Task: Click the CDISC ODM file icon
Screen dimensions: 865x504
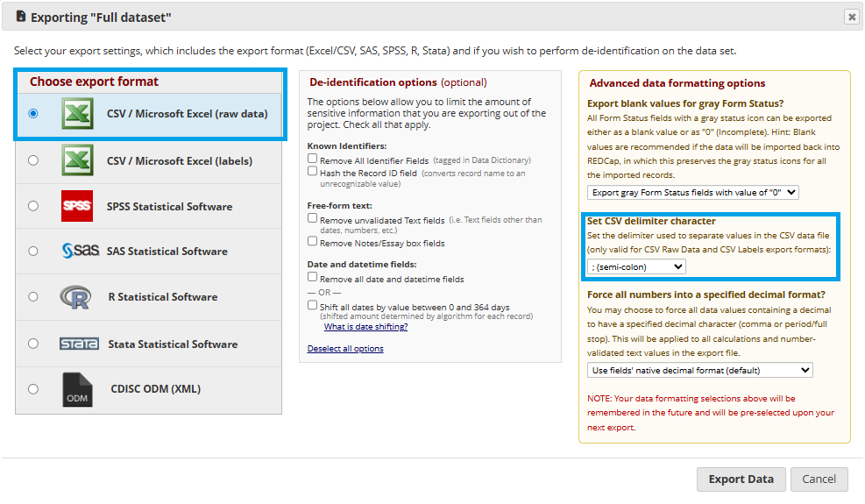Action: click(77, 389)
